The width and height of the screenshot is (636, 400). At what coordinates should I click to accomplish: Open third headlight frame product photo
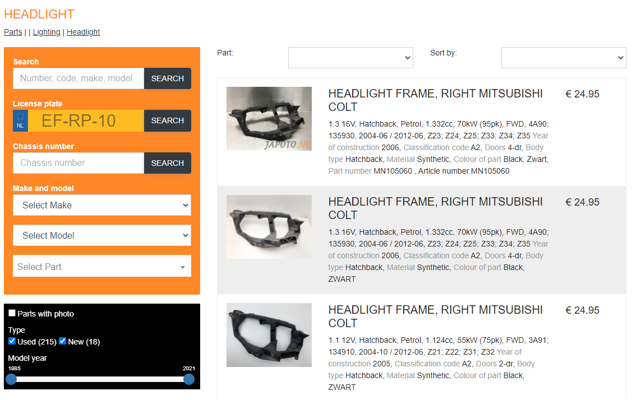(268, 335)
